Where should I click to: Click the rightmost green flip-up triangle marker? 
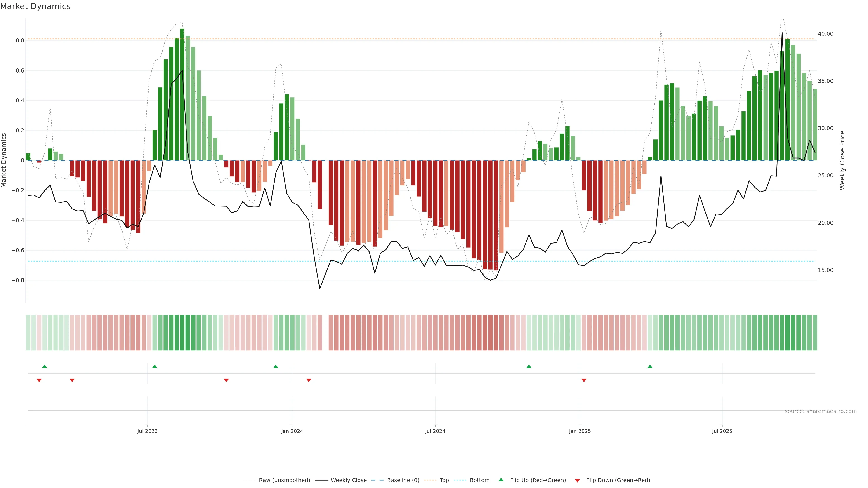pyautogui.click(x=650, y=366)
